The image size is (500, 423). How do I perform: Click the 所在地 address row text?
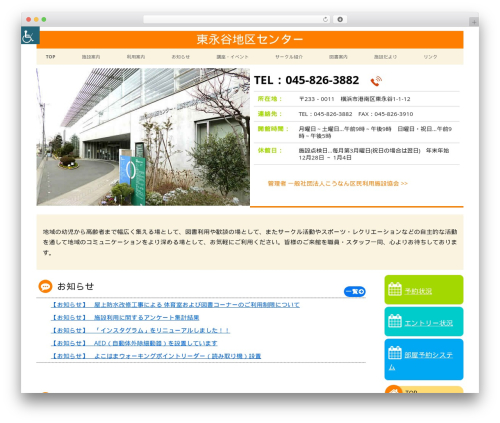(x=354, y=99)
